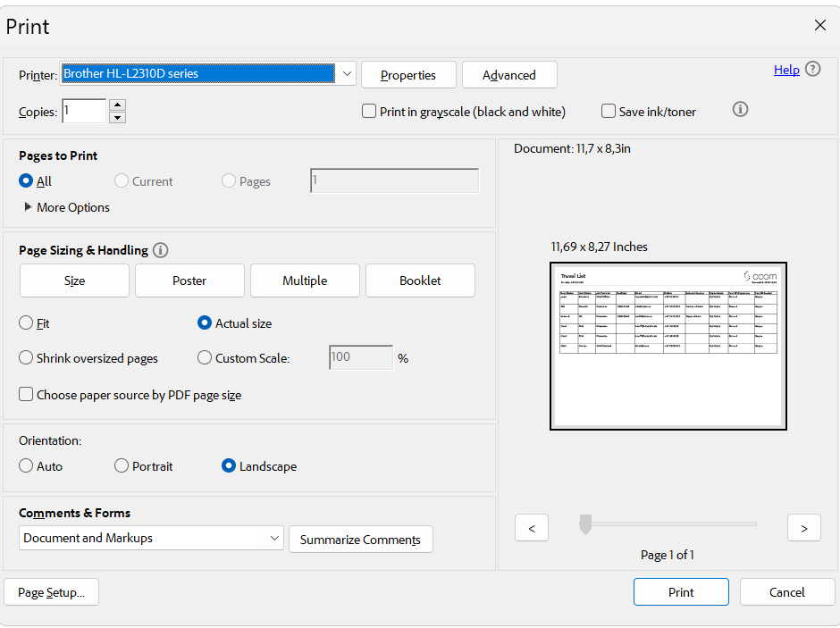The width and height of the screenshot is (840, 628).
Task: Choose Portrait orientation
Action: click(121, 465)
